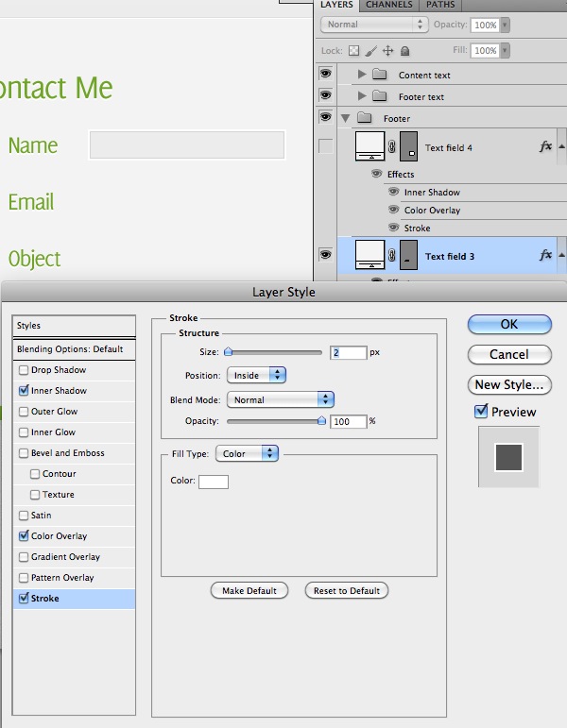Switch to the Layers tab
Screen dimensions: 567x728
[x=336, y=5]
